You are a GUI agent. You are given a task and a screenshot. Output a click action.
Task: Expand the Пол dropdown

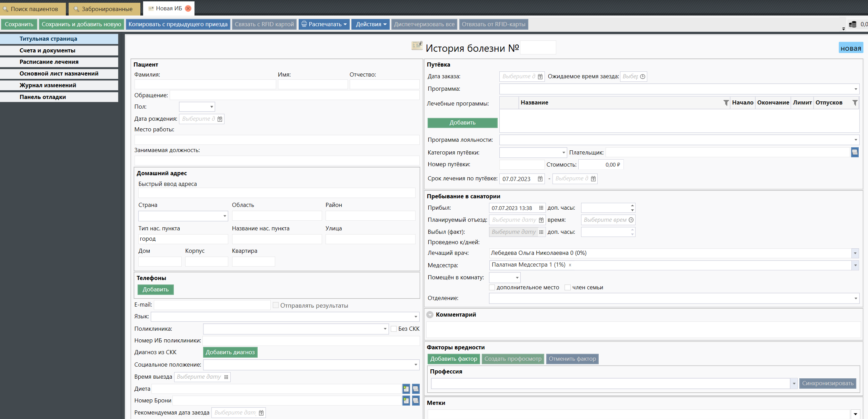tap(211, 107)
